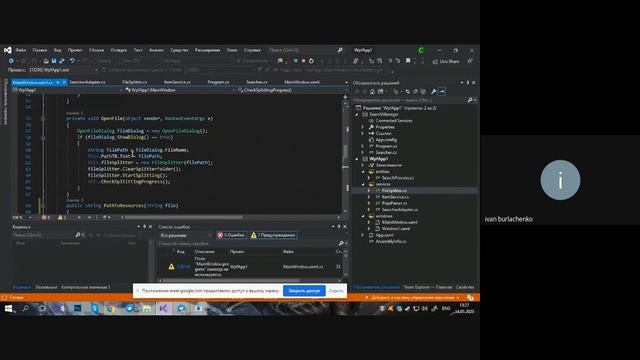
Task: Toggle Preview Selected Items in Solution Explorer
Action: tap(442, 92)
